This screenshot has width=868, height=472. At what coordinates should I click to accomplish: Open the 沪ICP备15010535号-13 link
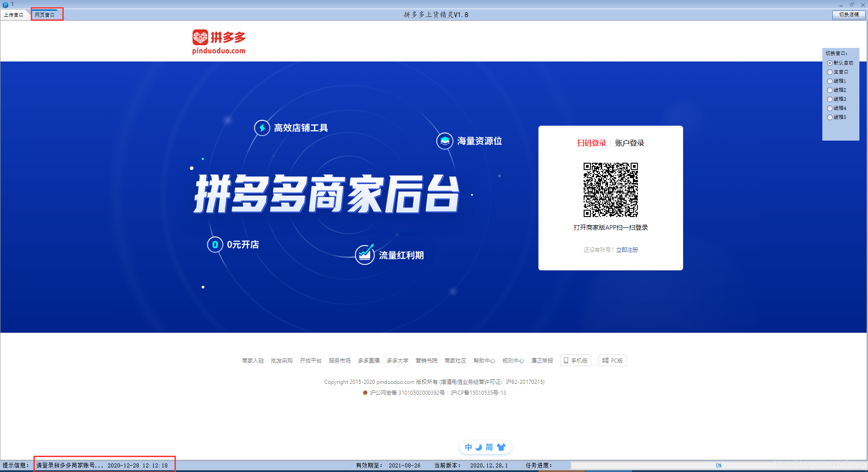[478, 393]
